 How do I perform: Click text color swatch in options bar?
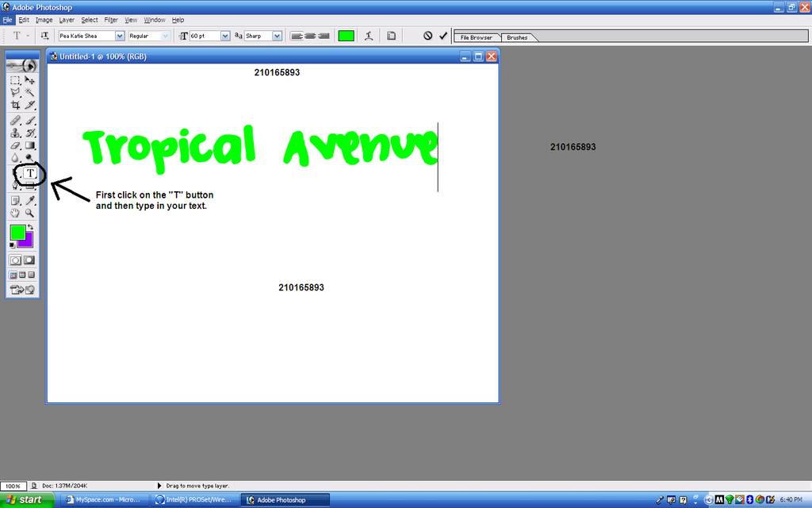tap(346, 36)
